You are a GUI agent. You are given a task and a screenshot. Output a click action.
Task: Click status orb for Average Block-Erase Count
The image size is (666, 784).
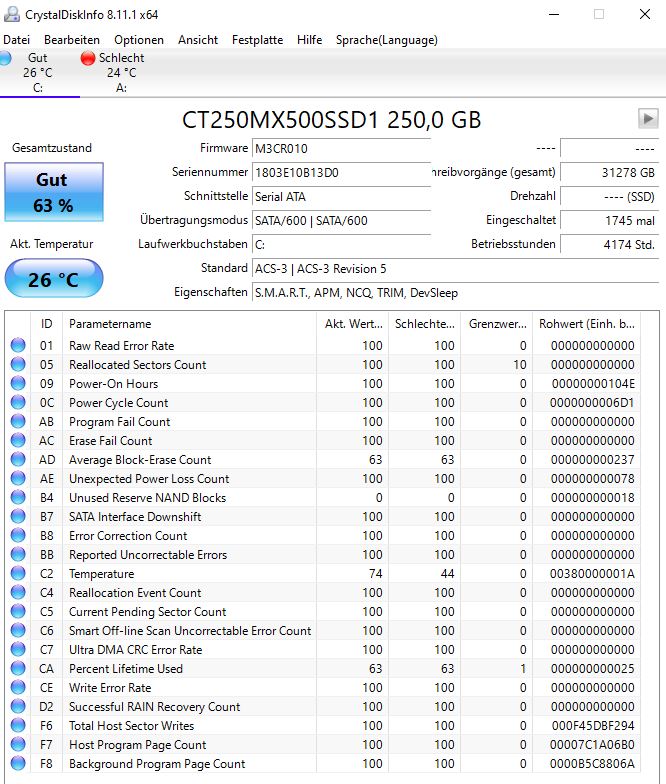pos(18,459)
